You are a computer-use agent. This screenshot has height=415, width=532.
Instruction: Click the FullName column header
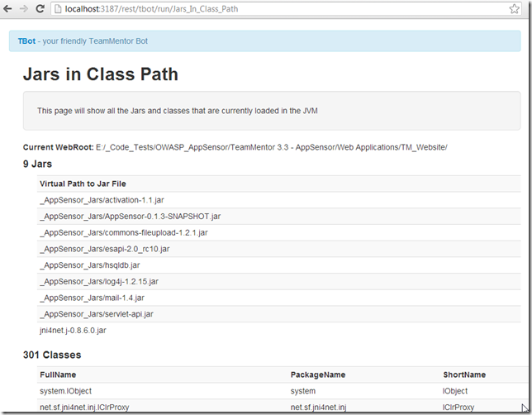click(x=58, y=374)
